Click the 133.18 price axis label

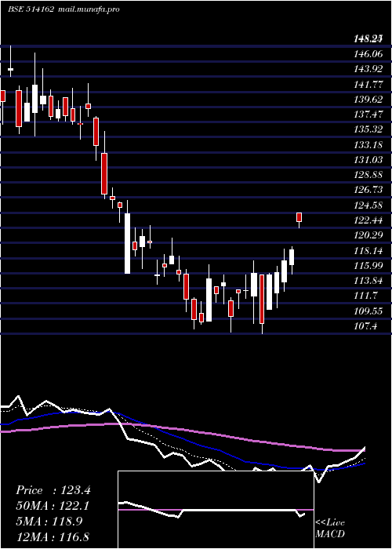368,144
